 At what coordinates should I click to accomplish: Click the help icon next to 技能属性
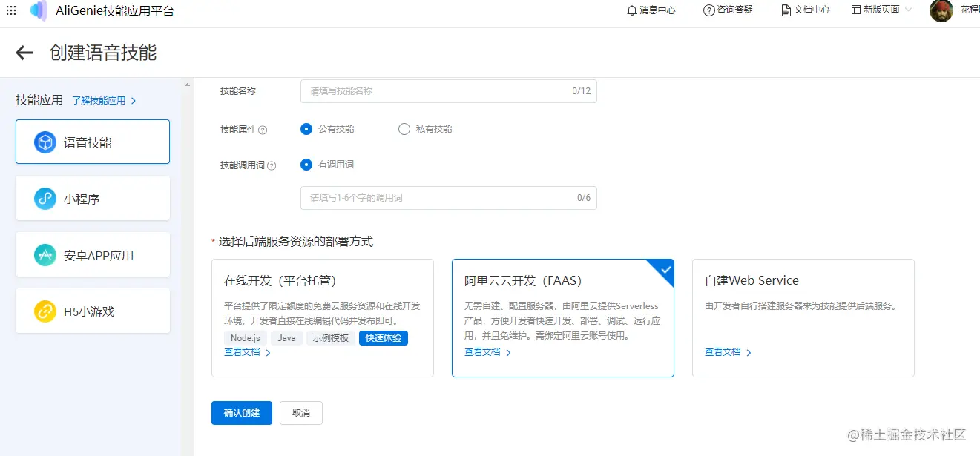(263, 130)
